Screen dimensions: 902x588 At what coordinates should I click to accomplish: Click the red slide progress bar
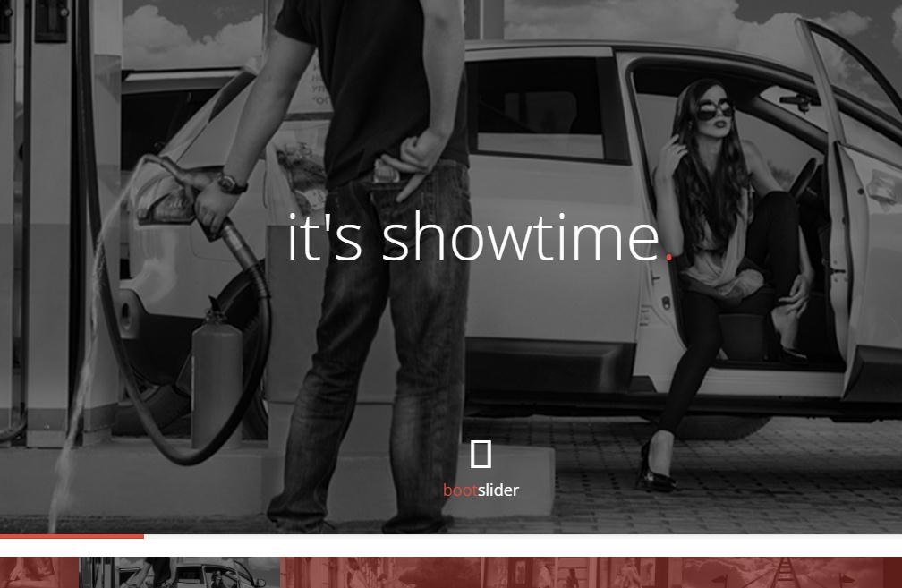click(x=72, y=536)
